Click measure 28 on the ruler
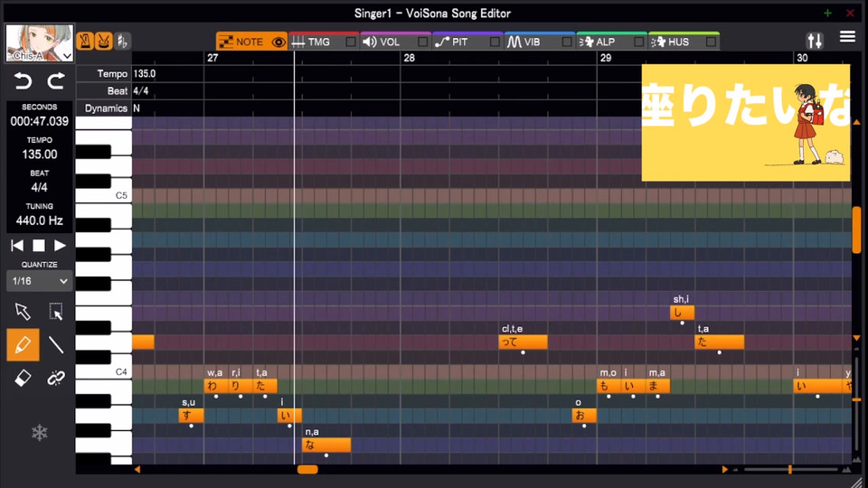Screen dimensions: 868x488 click(409, 58)
